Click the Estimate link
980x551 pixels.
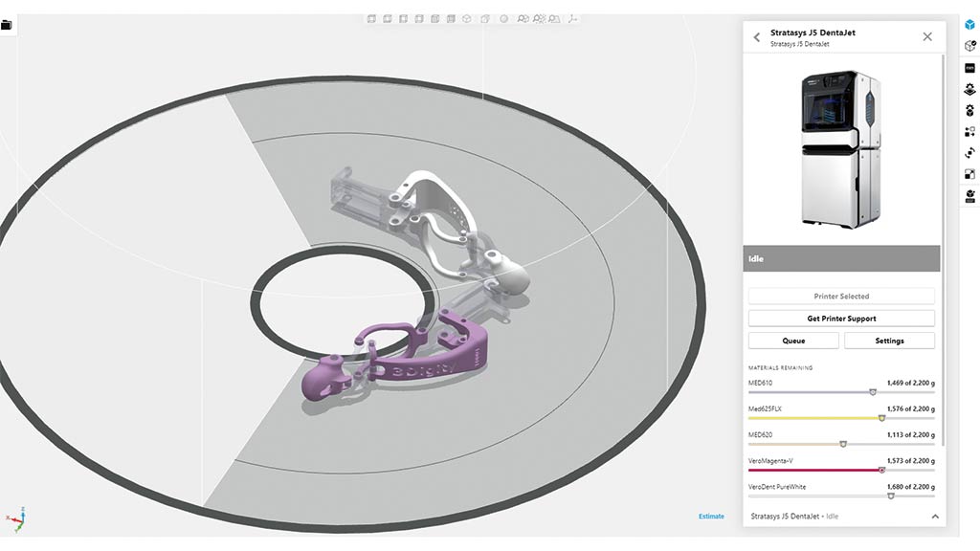(x=711, y=517)
